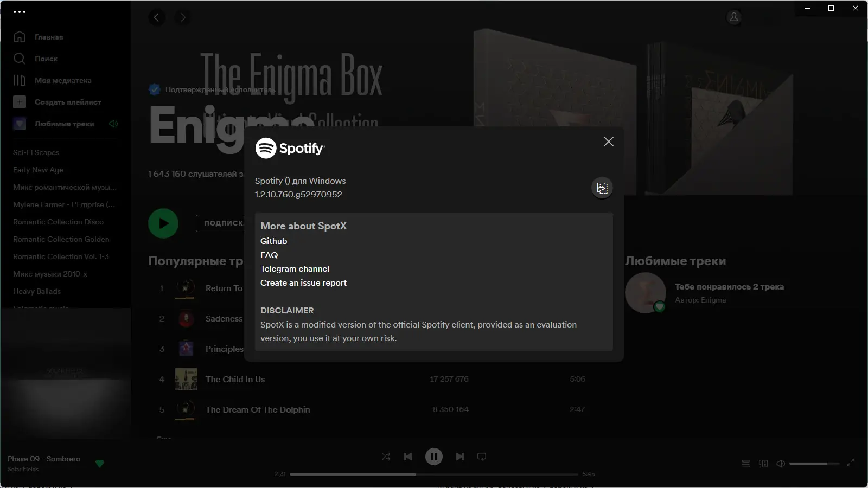Click the Phase 09 - Sombrero now-playing title

click(x=44, y=459)
